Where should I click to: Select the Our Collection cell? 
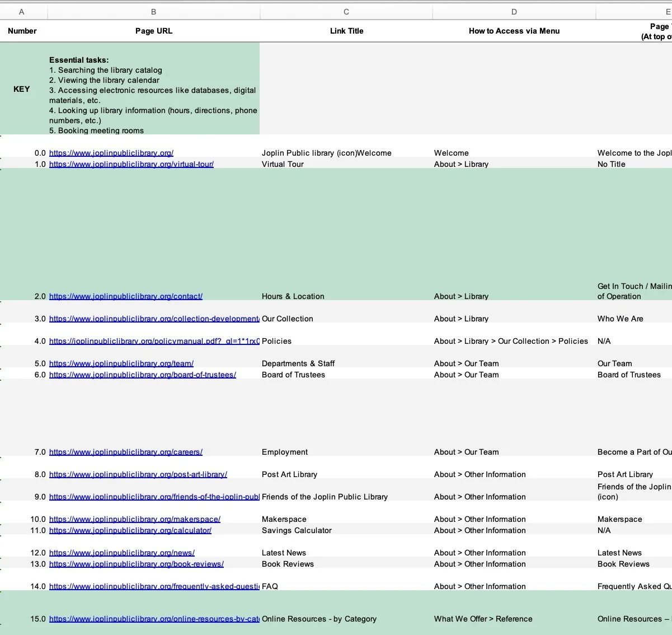pyautogui.click(x=346, y=312)
